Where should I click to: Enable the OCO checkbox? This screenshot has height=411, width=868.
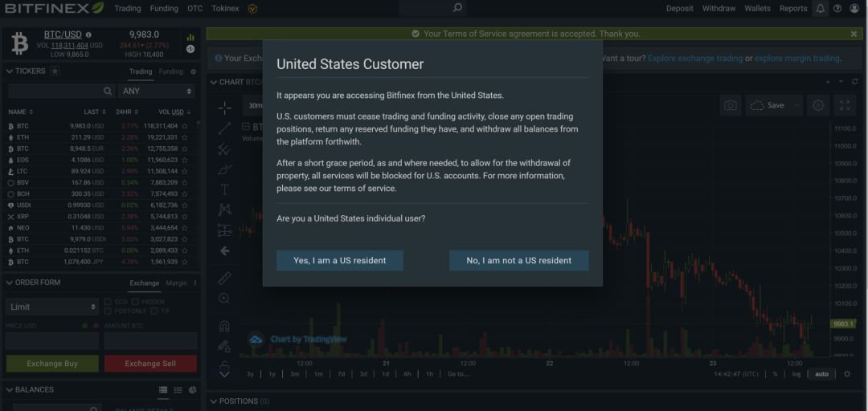point(108,302)
